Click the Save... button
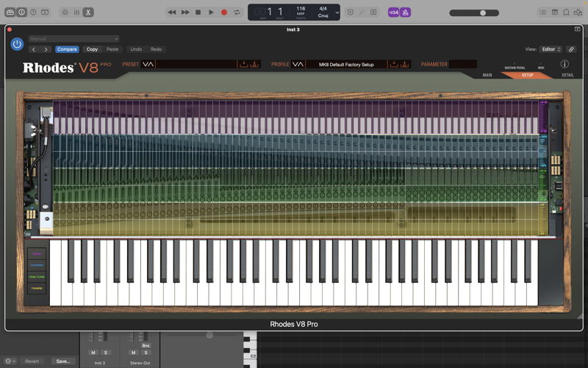The height and width of the screenshot is (368, 588). (63, 361)
